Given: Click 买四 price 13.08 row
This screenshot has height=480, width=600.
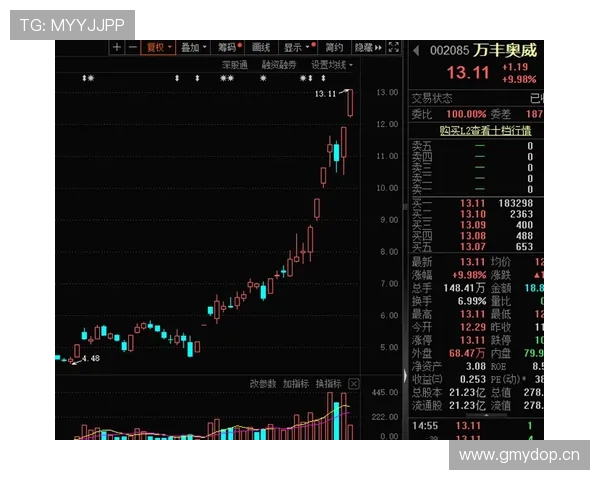Looking at the screenshot, I should (x=473, y=236).
